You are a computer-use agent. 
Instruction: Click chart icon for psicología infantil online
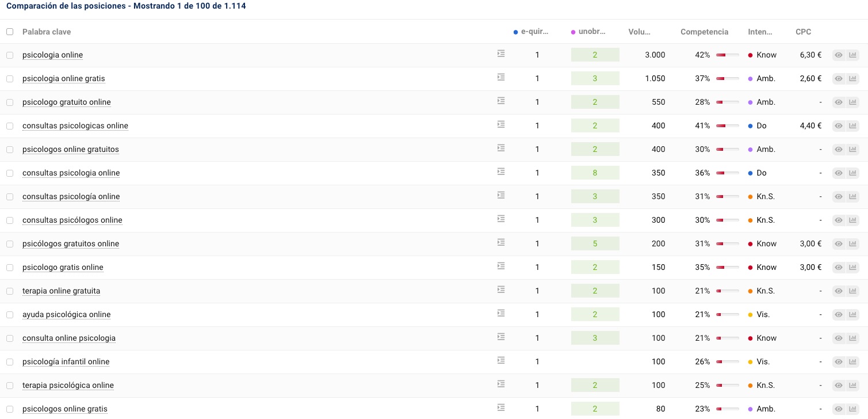(852, 362)
